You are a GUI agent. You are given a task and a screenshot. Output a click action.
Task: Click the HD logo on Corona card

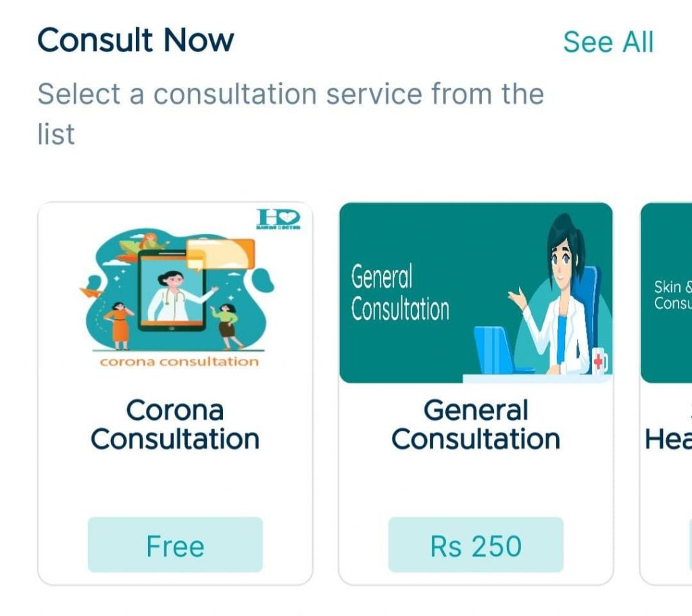click(x=278, y=220)
